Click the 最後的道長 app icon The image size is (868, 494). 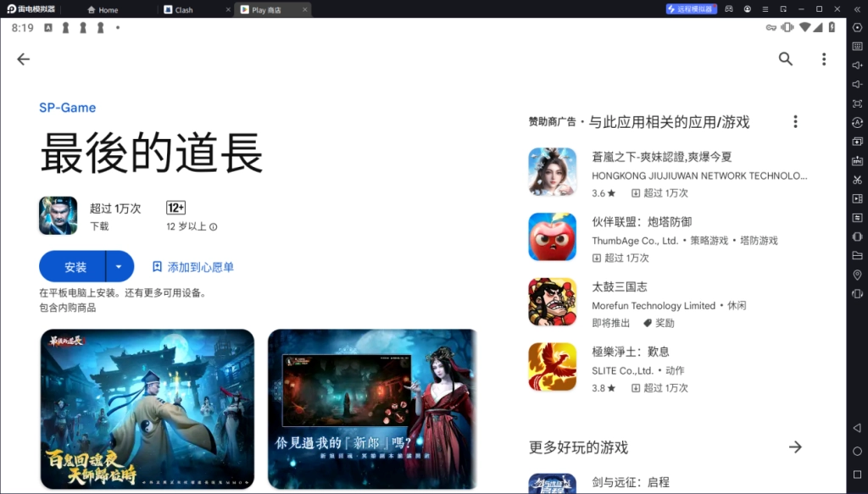(58, 216)
